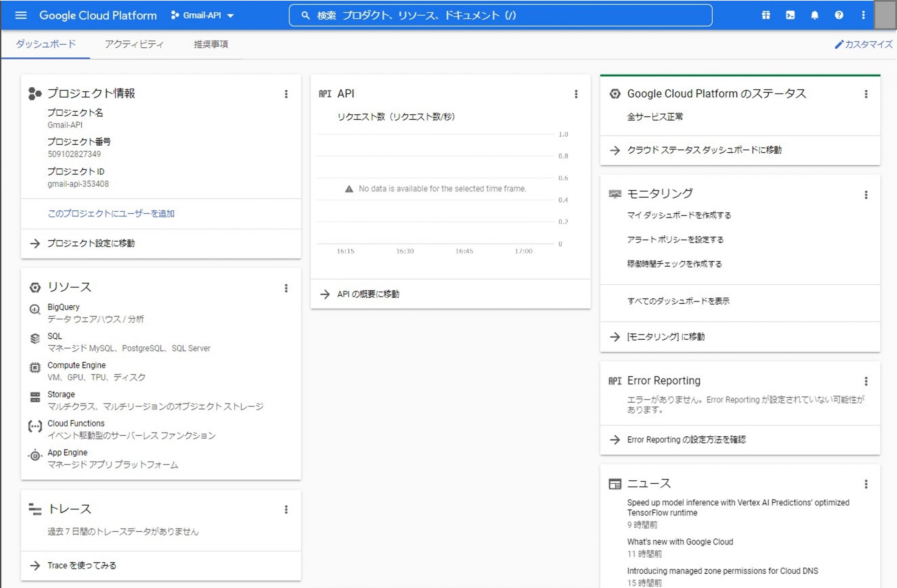Click the Storage icon in resources
Image resolution: width=897 pixels, height=588 pixels.
tap(35, 397)
